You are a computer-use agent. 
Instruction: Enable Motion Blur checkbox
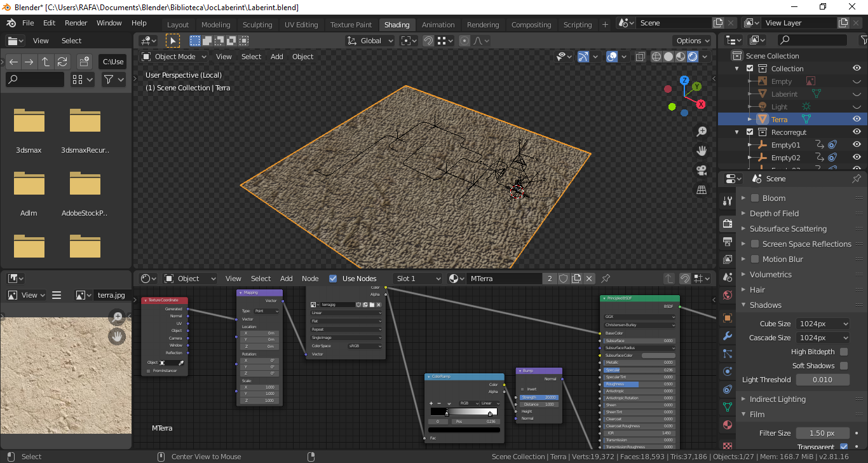tap(755, 259)
